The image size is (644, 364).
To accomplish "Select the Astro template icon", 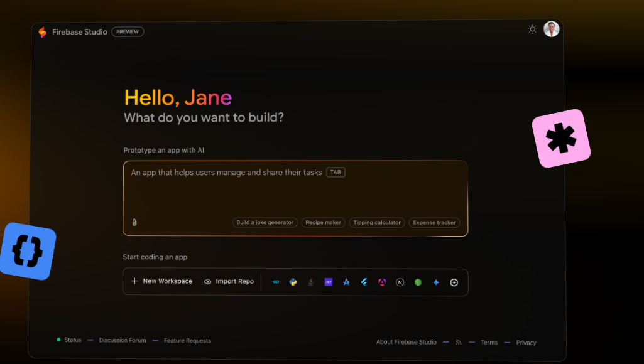I will click(x=346, y=282).
